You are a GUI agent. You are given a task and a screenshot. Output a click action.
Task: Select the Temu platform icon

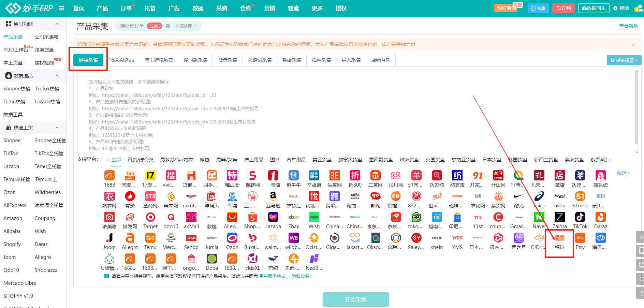coord(150,238)
